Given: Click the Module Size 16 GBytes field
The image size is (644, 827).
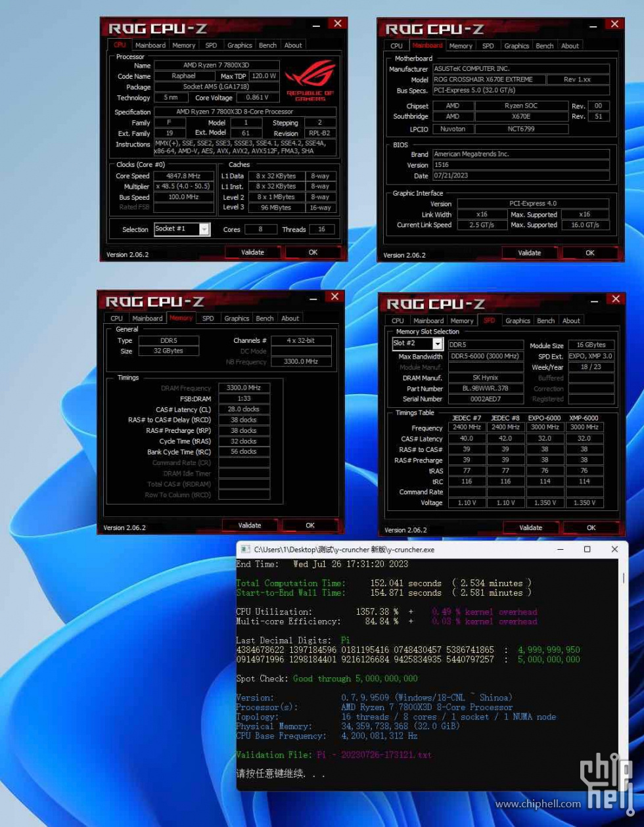Looking at the screenshot, I should [x=591, y=345].
